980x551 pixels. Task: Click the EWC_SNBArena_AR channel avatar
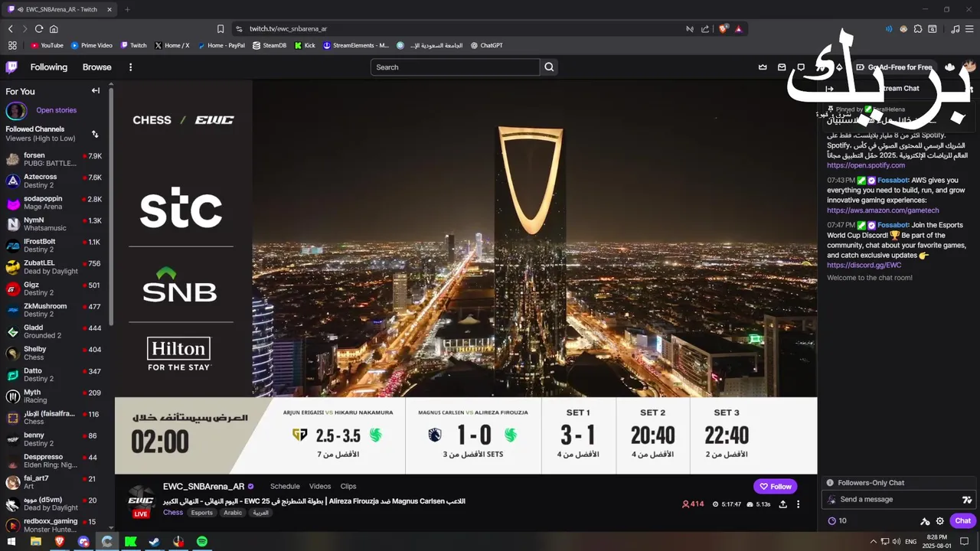(141, 499)
